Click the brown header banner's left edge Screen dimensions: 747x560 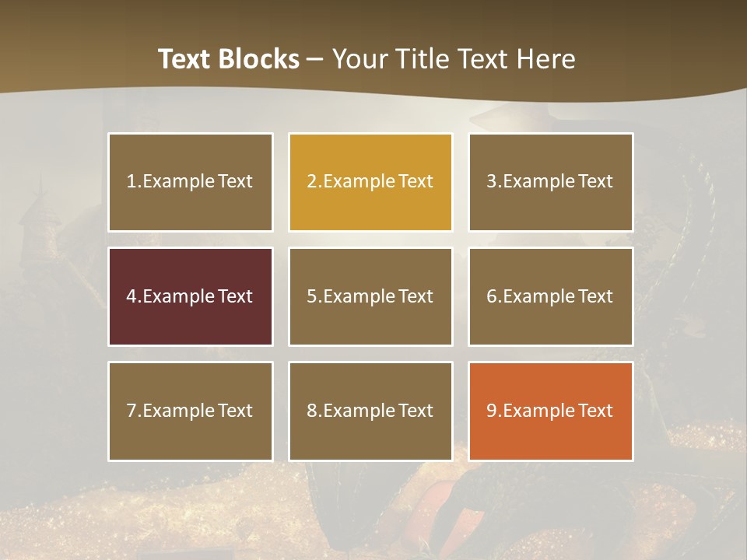click(12, 47)
